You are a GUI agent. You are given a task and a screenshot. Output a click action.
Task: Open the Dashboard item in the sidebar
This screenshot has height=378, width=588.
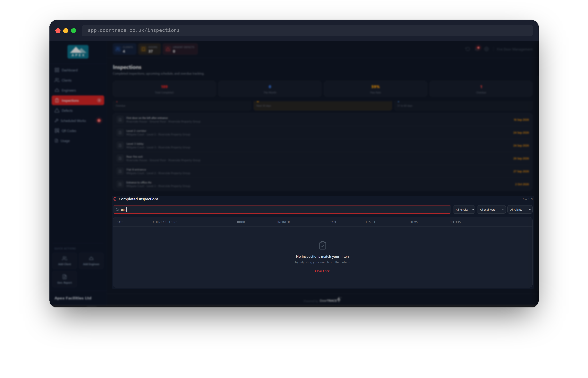(x=78, y=70)
